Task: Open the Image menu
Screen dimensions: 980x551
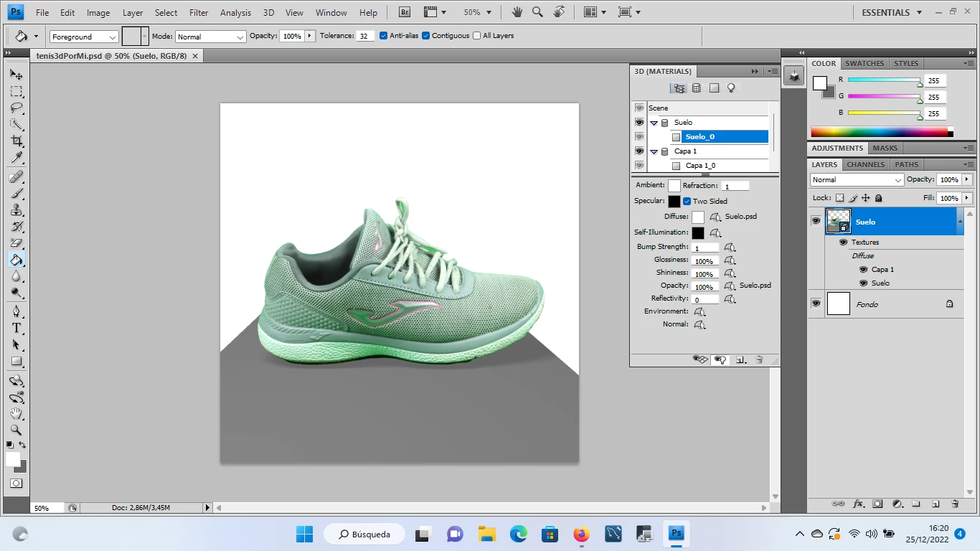Action: 98,12
